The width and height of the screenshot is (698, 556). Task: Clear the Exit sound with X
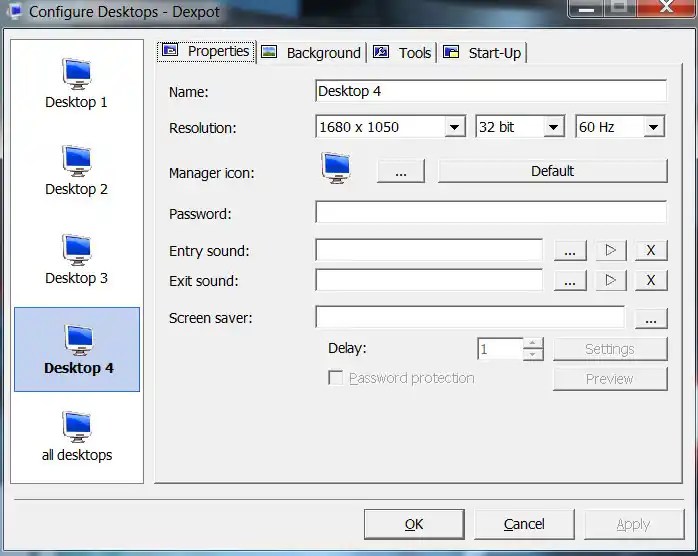point(651,280)
